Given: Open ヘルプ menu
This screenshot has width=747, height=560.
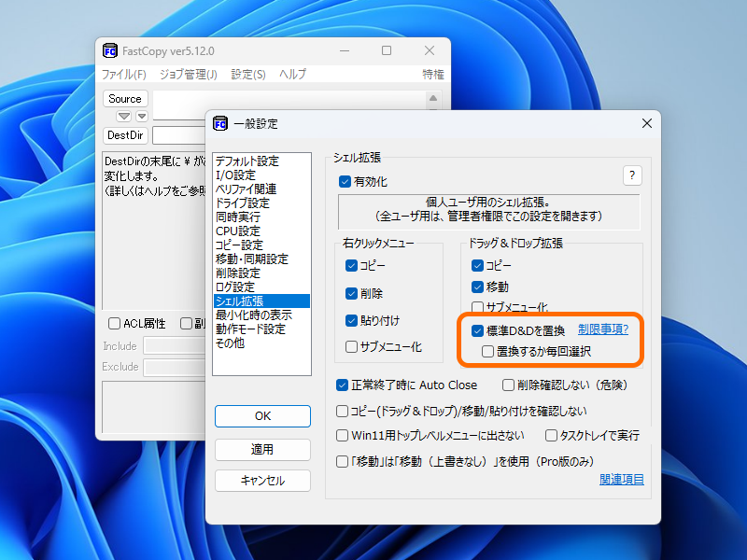Looking at the screenshot, I should click(292, 75).
